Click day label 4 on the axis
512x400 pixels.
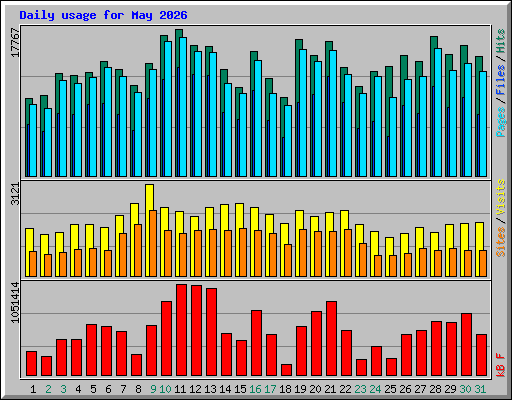click(x=78, y=389)
